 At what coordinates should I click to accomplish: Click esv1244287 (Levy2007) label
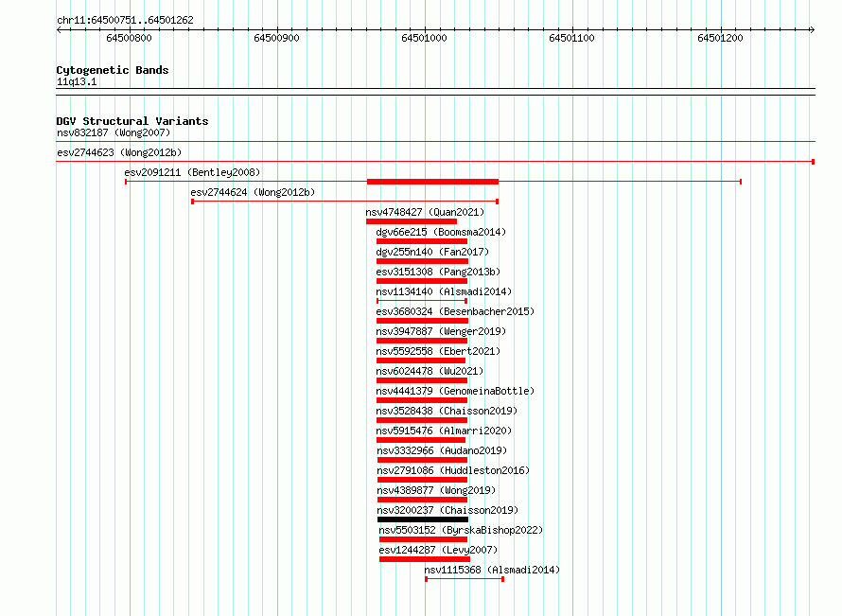tap(438, 550)
